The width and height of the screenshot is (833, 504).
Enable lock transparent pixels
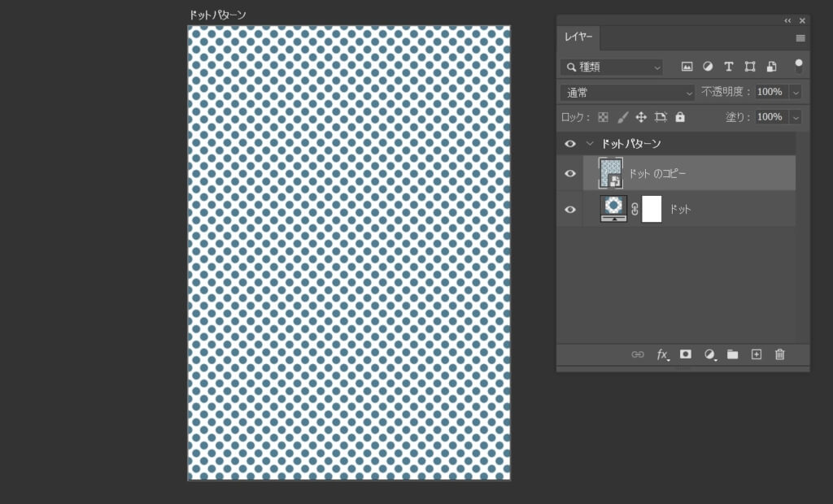[602, 116]
